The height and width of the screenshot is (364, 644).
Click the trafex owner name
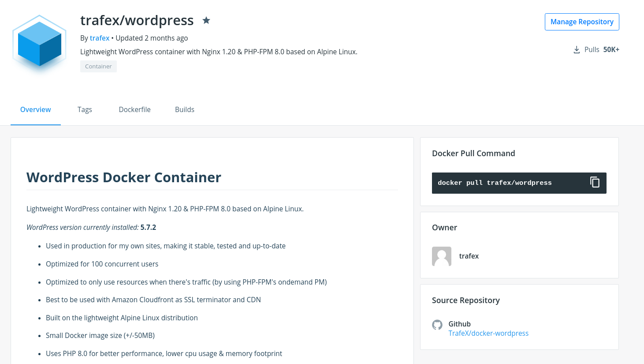point(469,256)
